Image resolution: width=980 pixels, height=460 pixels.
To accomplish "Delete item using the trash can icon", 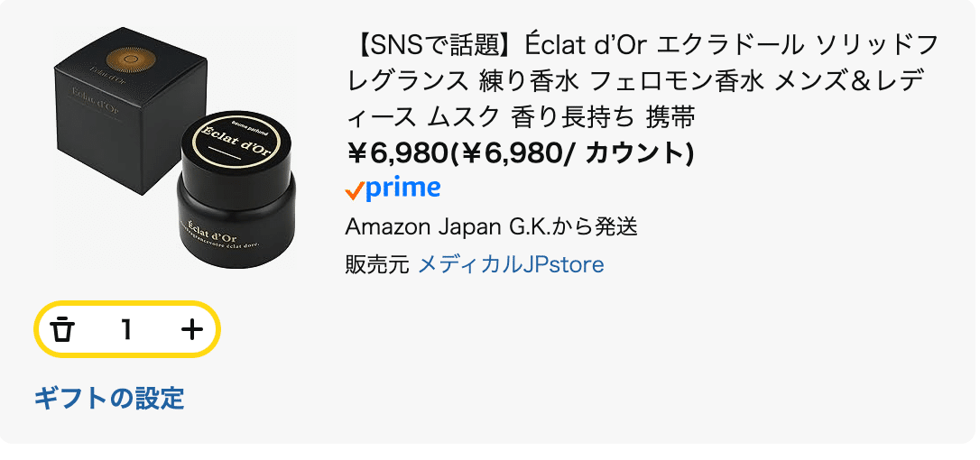I will (61, 329).
